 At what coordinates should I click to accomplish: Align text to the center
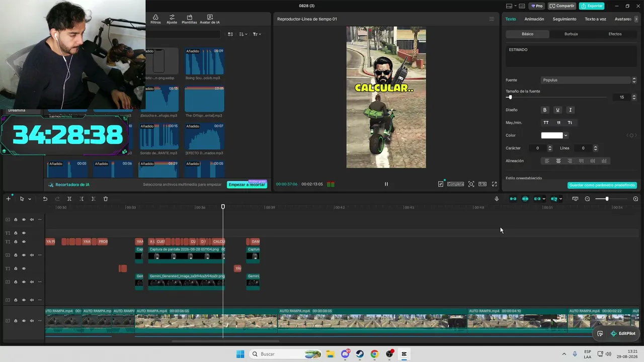[x=558, y=161]
